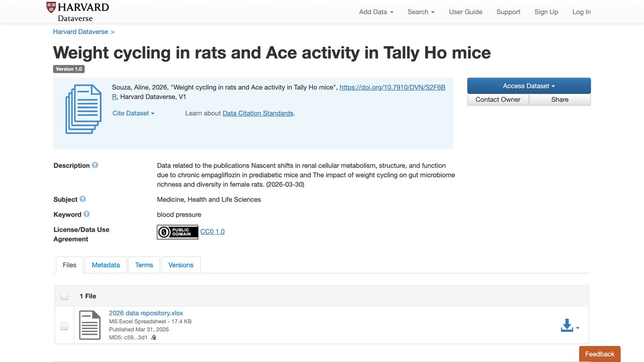Click the Contact Owner button
The image size is (644, 362).
498,100
